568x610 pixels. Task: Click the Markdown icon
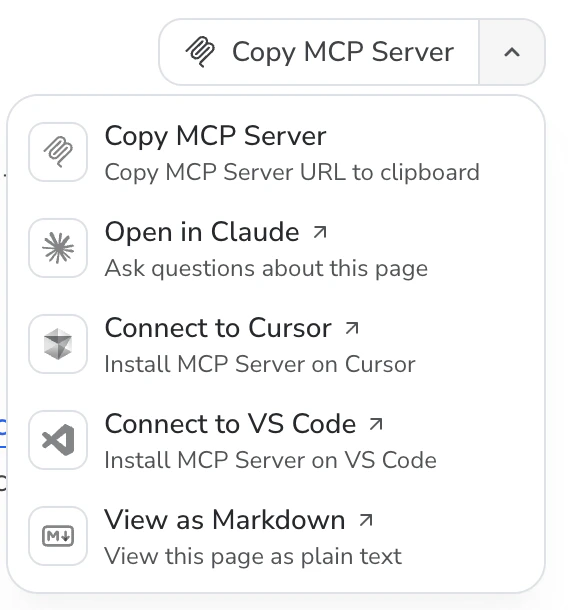click(x=58, y=536)
